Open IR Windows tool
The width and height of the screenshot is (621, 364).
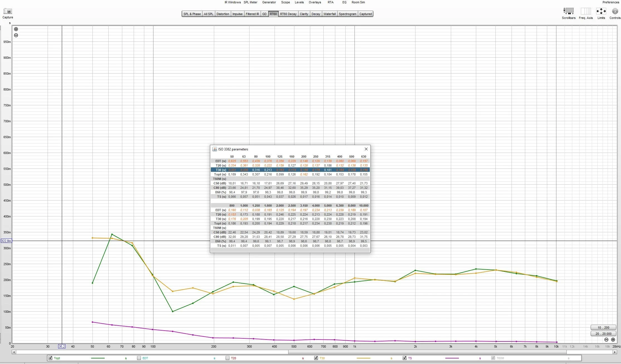233,2
